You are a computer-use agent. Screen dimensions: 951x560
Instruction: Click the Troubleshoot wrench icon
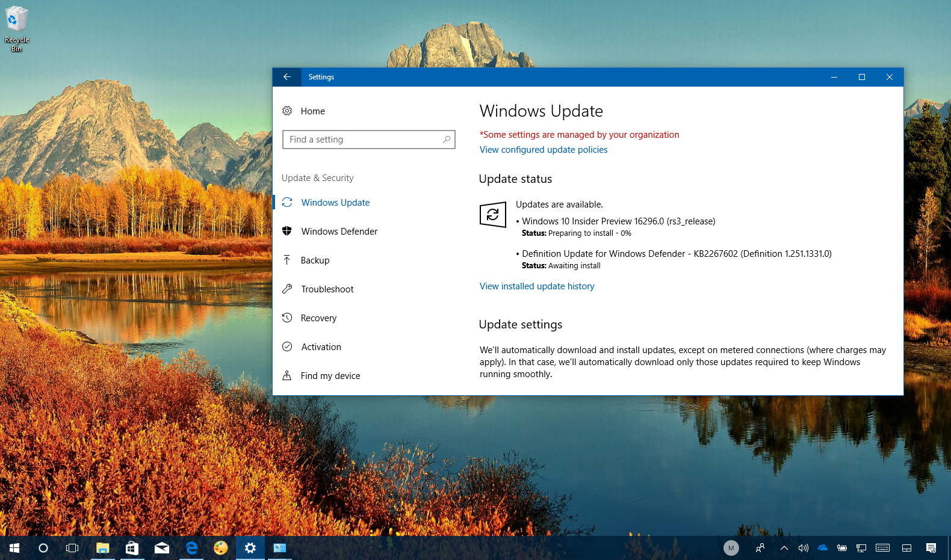tap(287, 289)
